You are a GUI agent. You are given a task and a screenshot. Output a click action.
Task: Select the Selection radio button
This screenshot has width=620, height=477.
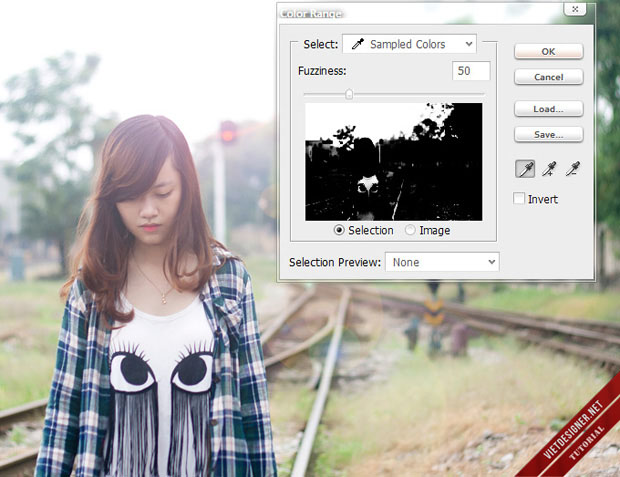[x=339, y=230]
